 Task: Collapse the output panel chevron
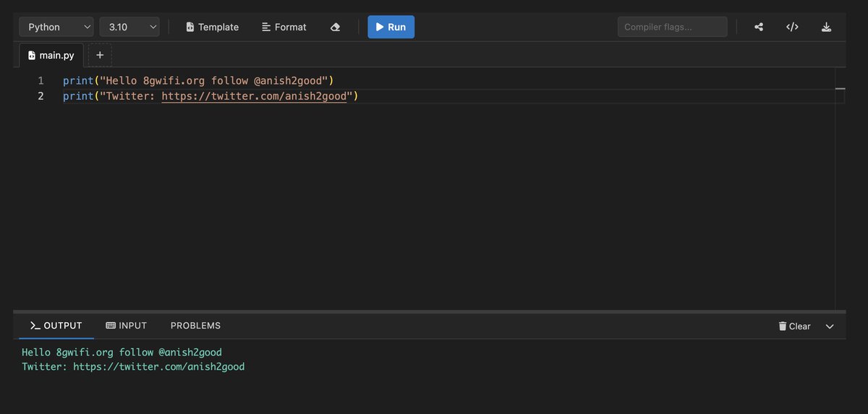[x=830, y=326]
